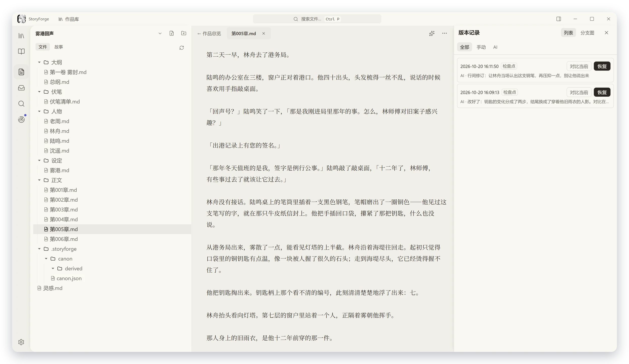Open the search icon in left sidebar
This screenshot has height=364, width=629.
point(21,104)
